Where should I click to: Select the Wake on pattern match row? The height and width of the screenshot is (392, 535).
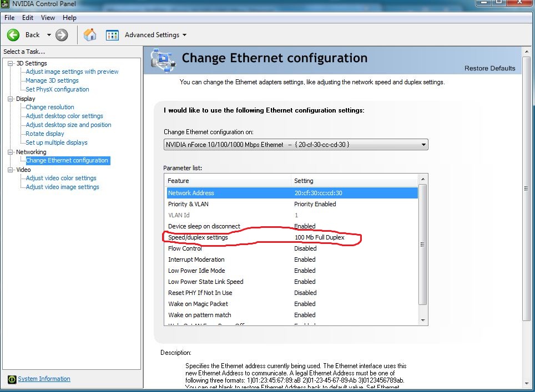(x=292, y=315)
